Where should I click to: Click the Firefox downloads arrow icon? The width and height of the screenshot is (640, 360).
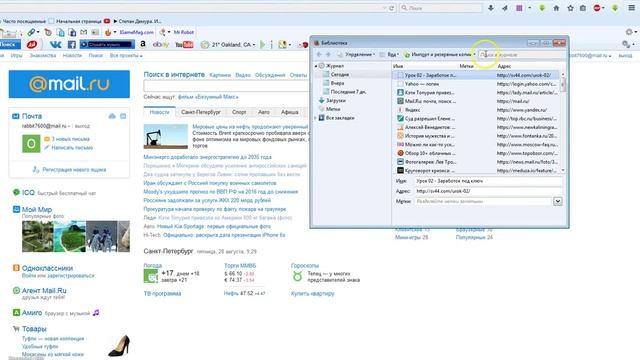(491, 8)
